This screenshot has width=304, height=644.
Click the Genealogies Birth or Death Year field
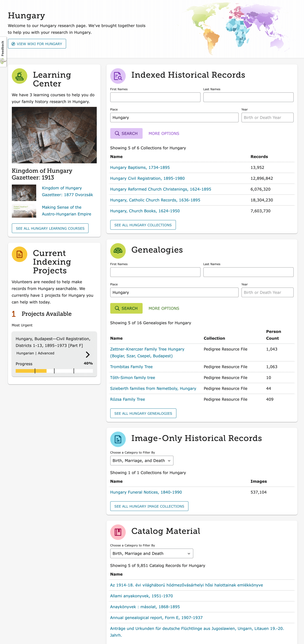tap(267, 292)
